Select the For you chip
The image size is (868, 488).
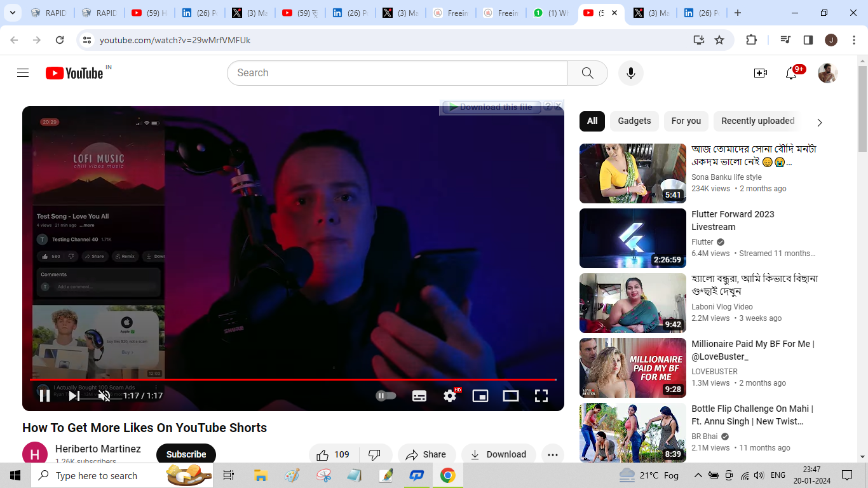(686, 121)
